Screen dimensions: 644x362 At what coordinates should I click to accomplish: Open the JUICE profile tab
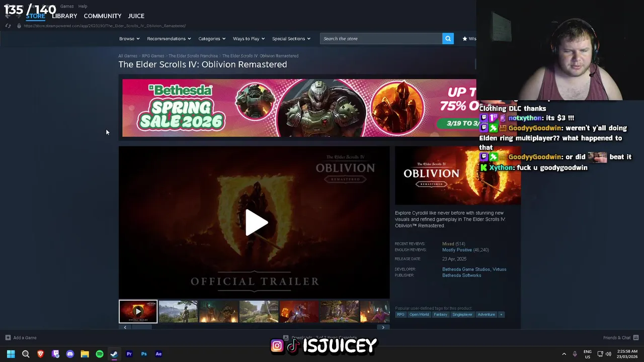(136, 16)
